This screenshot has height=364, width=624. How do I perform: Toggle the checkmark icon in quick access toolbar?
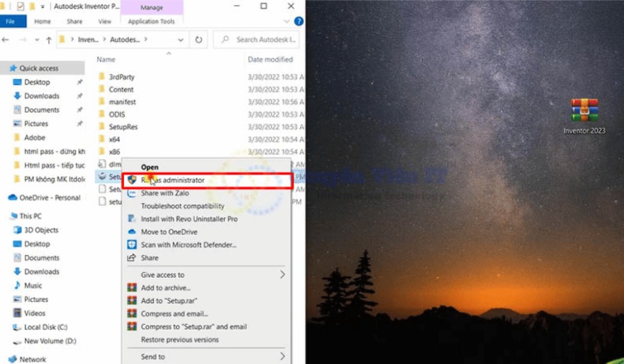[x=20, y=6]
